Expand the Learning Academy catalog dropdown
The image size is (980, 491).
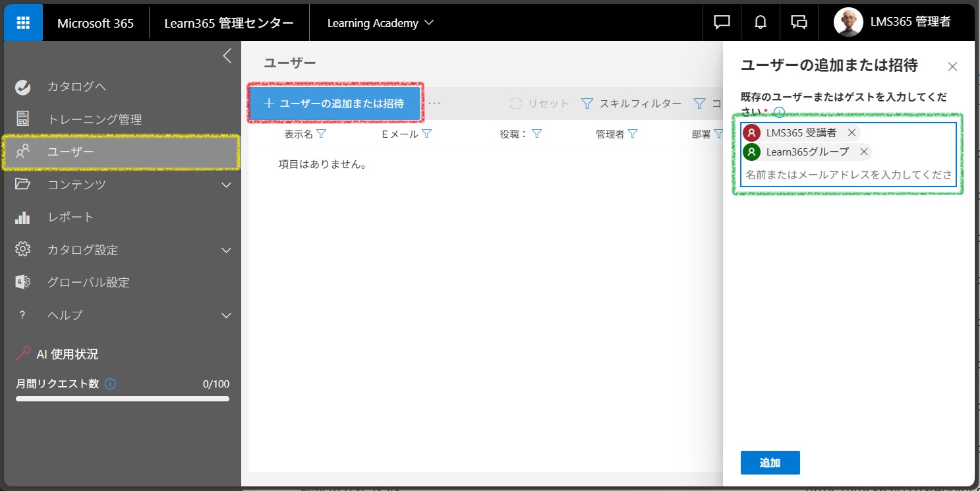381,23
